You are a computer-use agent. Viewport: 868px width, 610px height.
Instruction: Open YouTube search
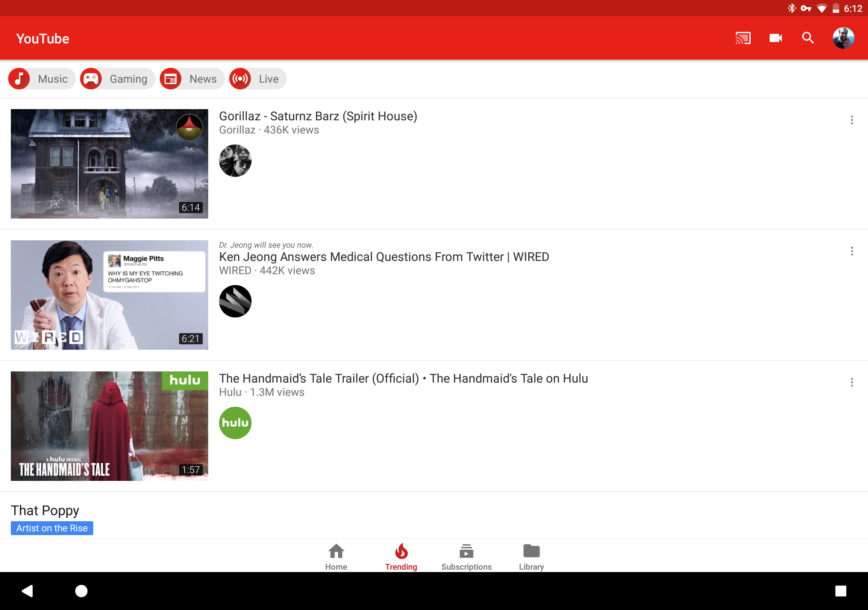point(808,38)
